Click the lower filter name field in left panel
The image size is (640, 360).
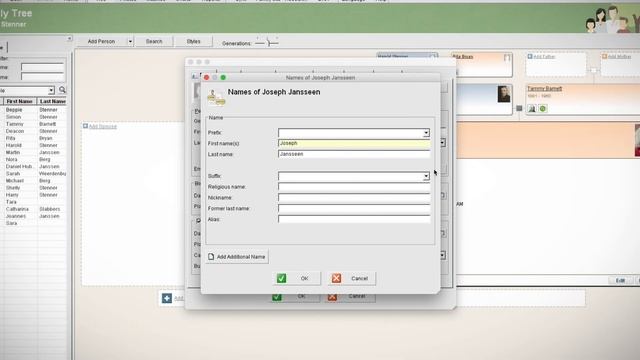pyautogui.click(x=42, y=77)
